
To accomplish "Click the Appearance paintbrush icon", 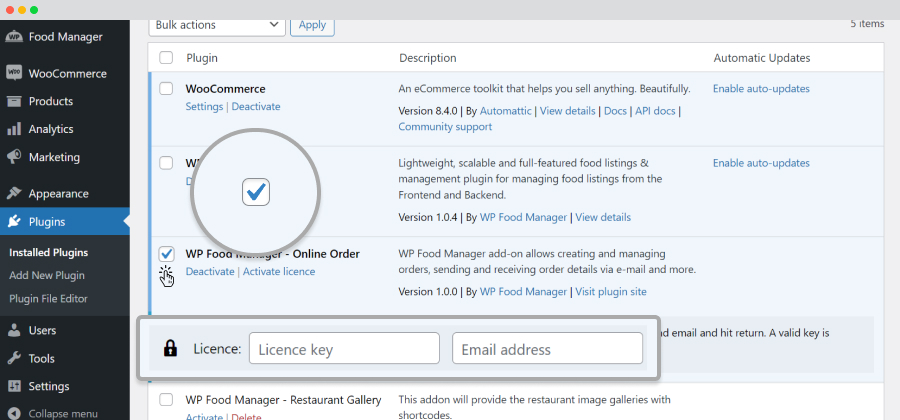I will 14,193.
